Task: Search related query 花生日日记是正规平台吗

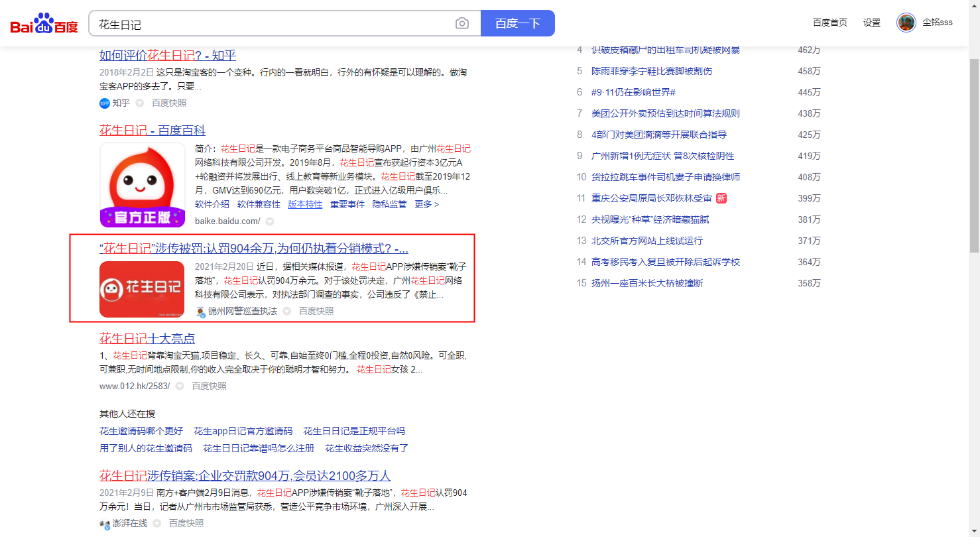Action: (354, 431)
